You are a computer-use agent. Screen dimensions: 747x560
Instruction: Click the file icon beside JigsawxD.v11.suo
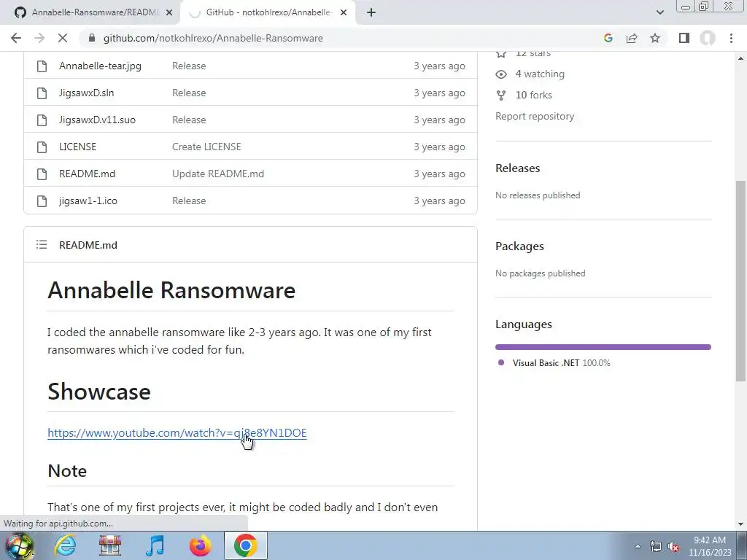(x=42, y=120)
